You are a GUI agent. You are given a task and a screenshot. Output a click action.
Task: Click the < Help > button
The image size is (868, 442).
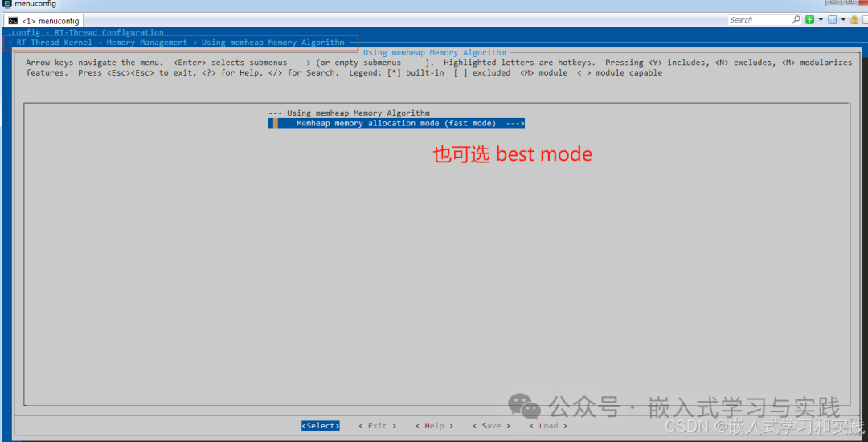435,426
